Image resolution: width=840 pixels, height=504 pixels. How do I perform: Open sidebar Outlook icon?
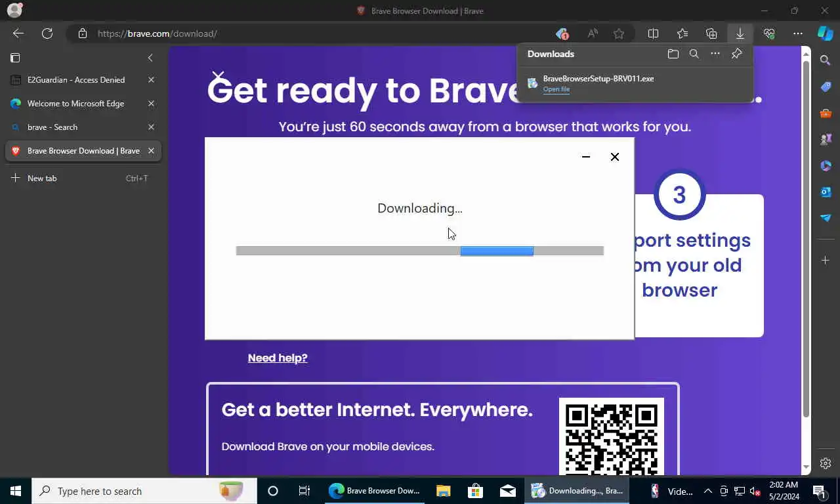[x=826, y=192]
